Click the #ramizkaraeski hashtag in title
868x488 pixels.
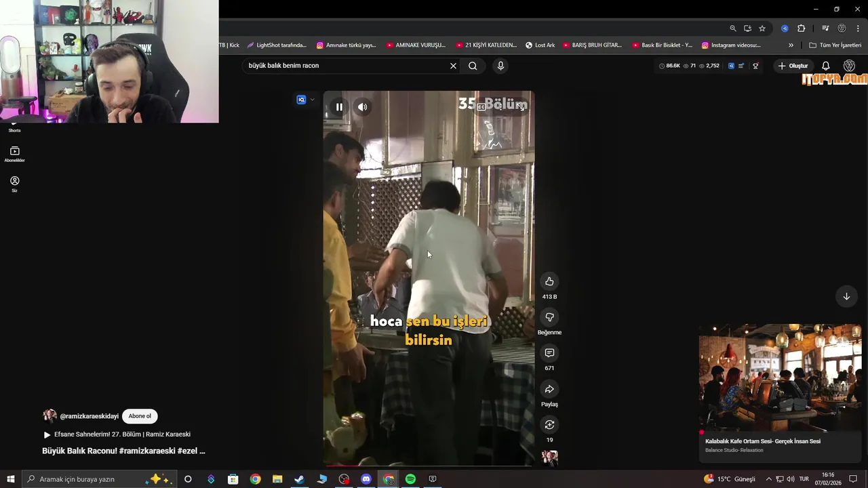146,451
